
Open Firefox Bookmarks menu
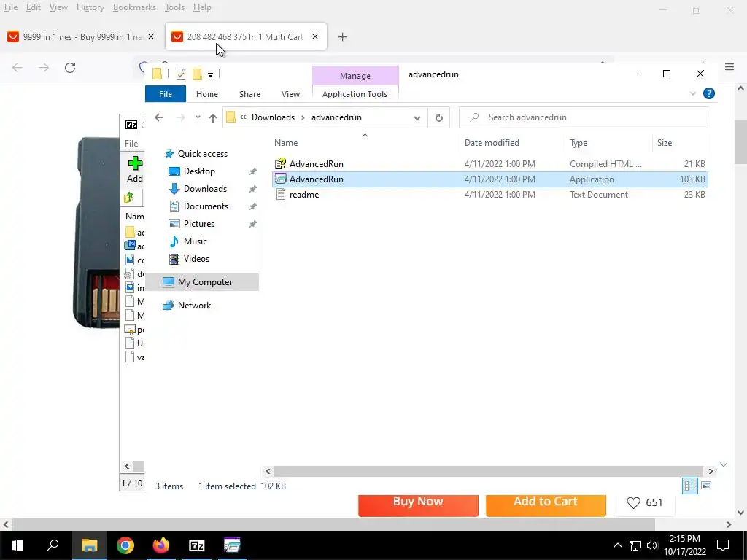pos(134,7)
